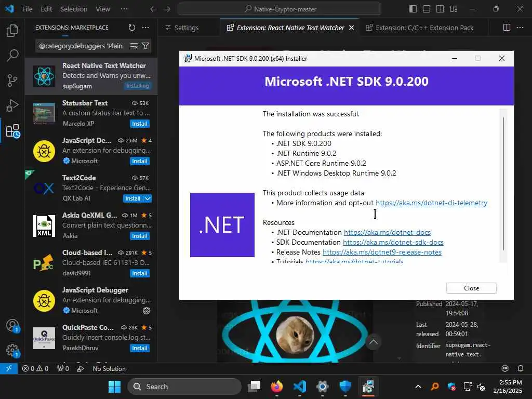Install the QuickPaste extension
This screenshot has height=399, width=532.
pos(139,348)
